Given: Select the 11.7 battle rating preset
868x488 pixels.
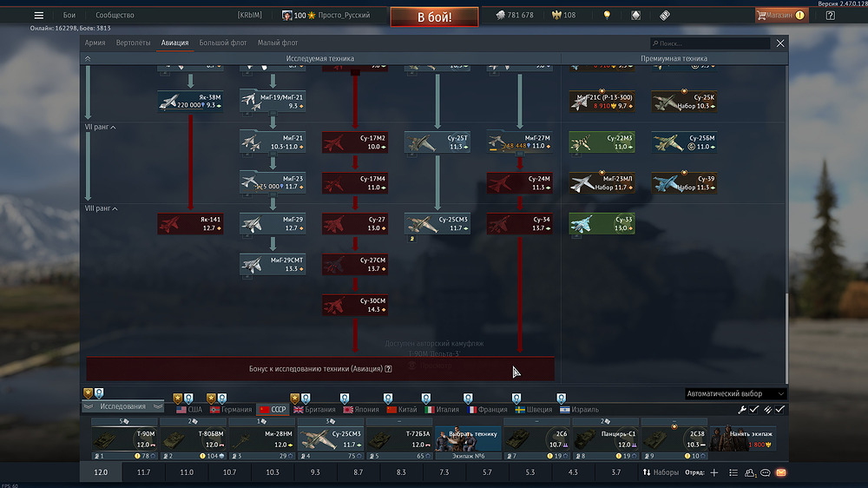Looking at the screenshot, I should pos(143,472).
